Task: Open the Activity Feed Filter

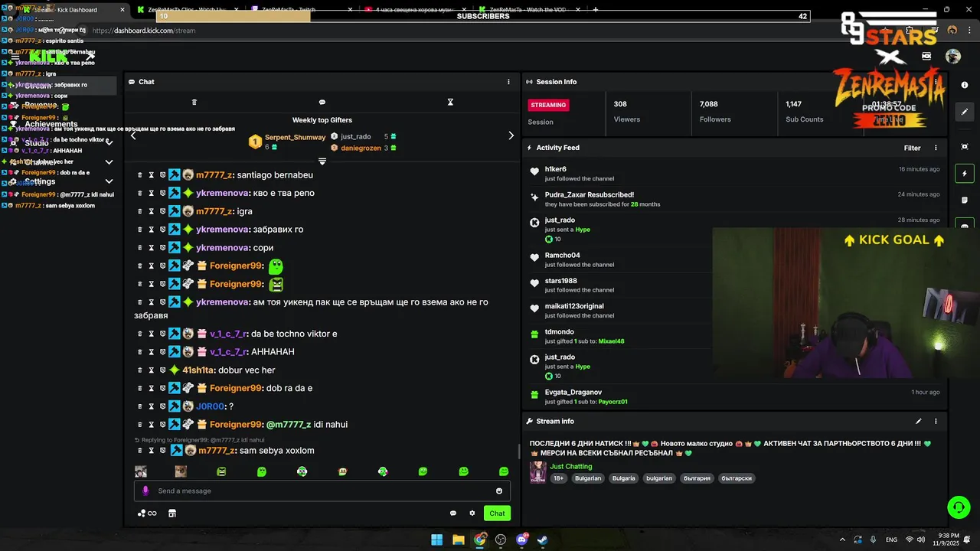Action: [x=912, y=148]
